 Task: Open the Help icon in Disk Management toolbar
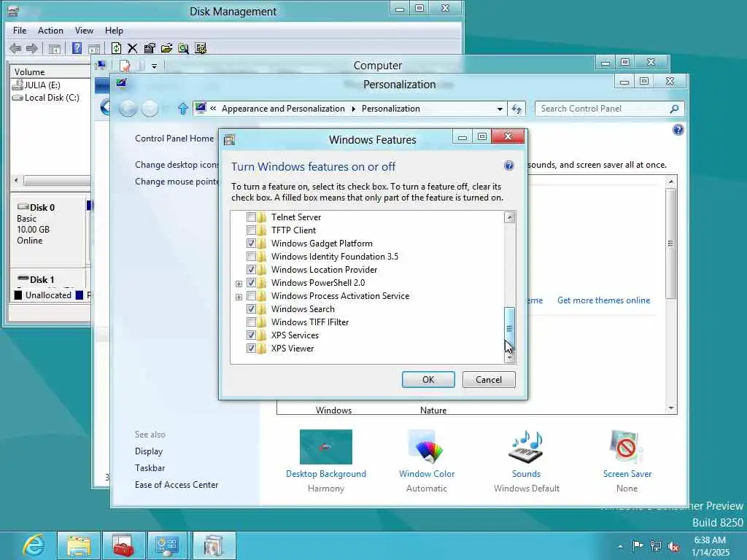click(77, 48)
